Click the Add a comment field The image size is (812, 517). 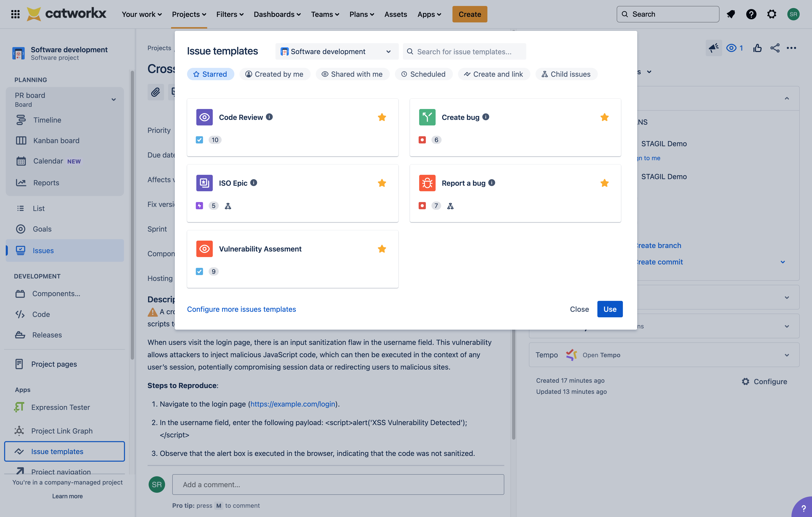(338, 484)
